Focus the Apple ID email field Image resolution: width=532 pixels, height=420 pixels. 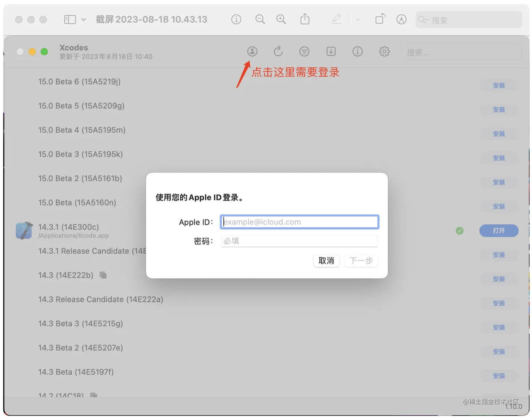click(x=299, y=222)
